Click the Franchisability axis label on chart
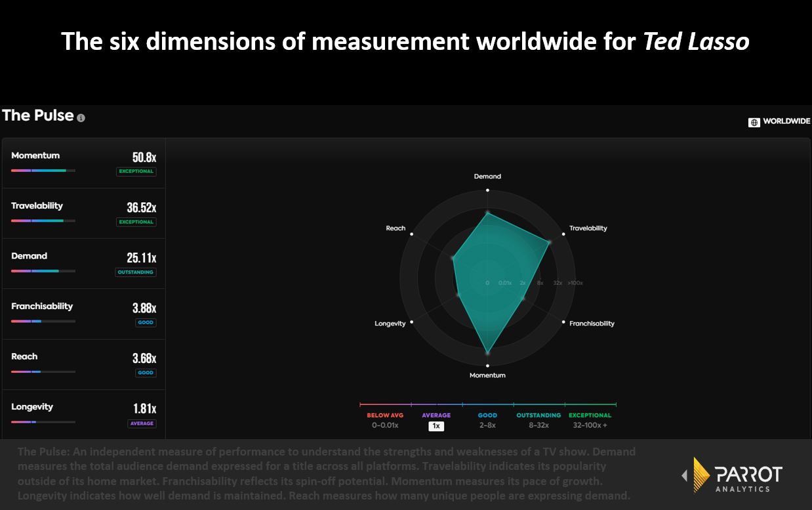Screen dimensions: 812x510 tap(592, 324)
